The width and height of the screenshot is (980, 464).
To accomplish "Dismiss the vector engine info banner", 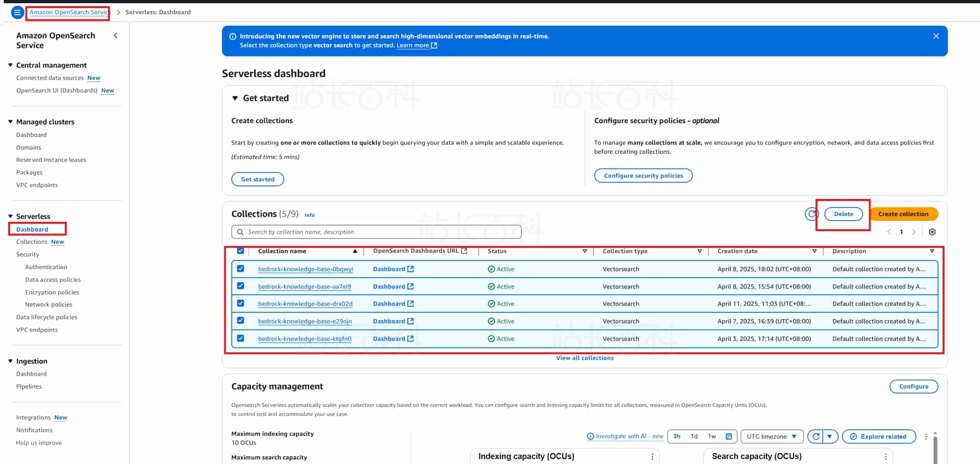I will 936,36.
